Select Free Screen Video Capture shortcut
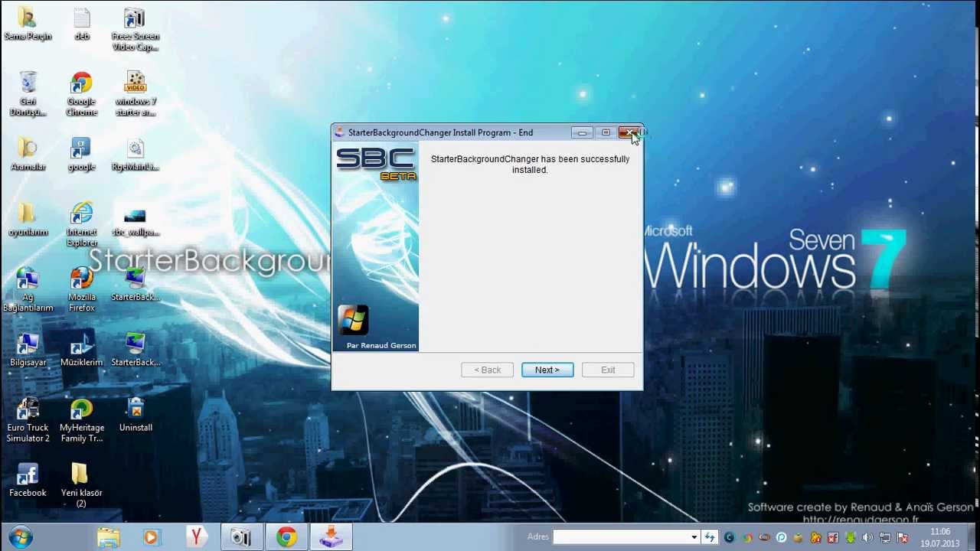Image resolution: width=980 pixels, height=551 pixels. 136,30
